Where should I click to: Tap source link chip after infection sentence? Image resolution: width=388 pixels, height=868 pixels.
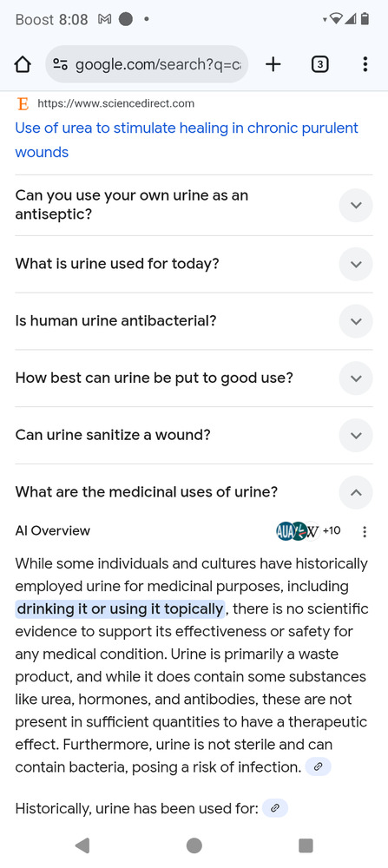click(318, 767)
